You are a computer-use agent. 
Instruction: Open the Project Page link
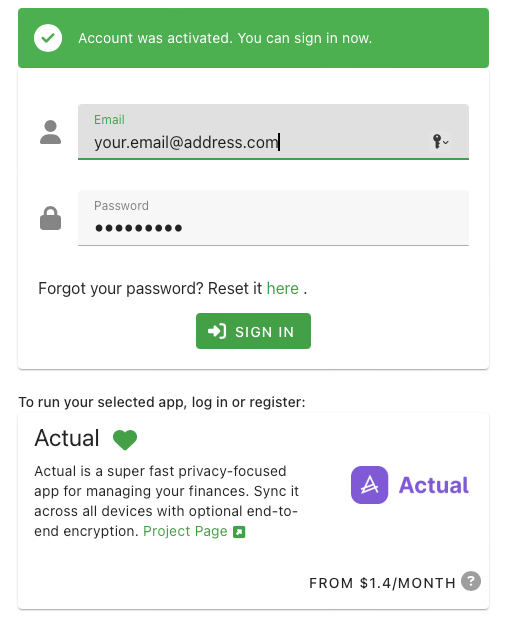(x=185, y=531)
